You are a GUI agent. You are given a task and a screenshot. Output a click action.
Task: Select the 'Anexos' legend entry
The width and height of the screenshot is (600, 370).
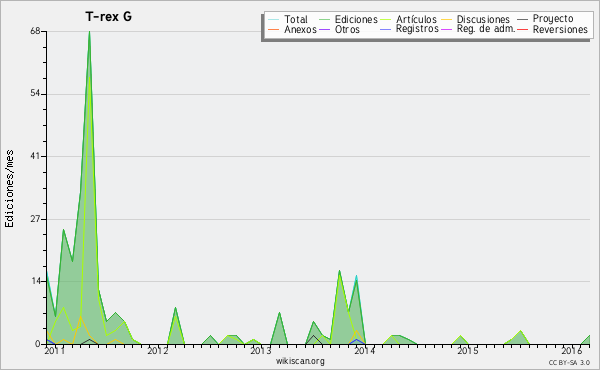coord(300,29)
